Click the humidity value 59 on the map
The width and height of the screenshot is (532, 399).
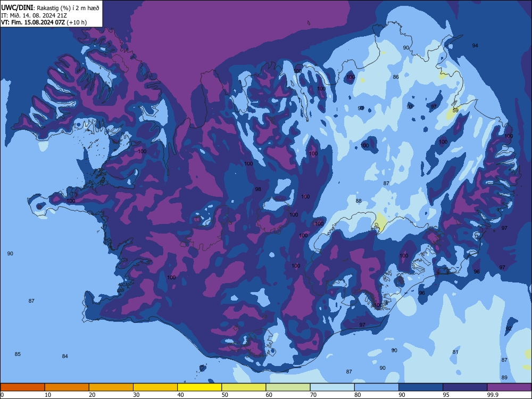[455, 110]
